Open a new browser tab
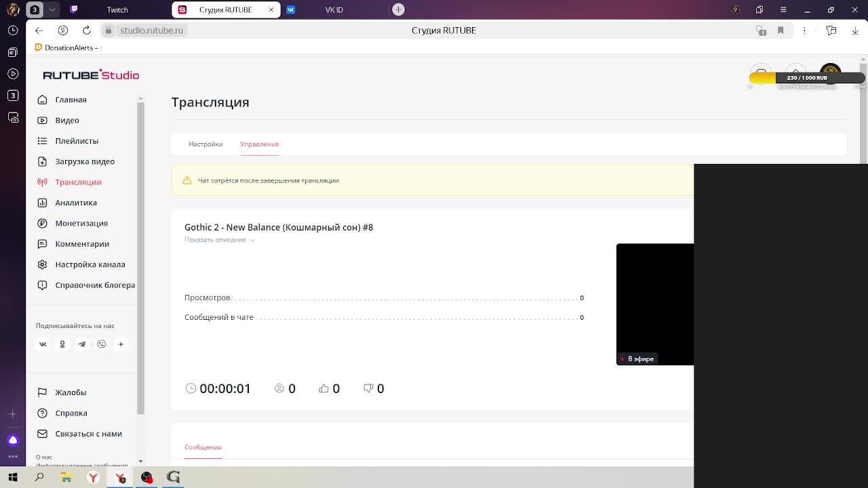Screen dimensions: 868x488 399,9
